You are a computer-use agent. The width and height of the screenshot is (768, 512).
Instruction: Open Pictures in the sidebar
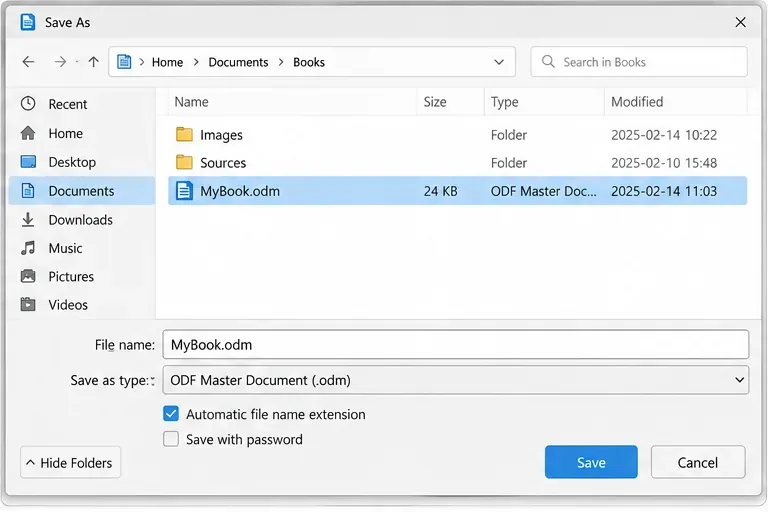pyautogui.click(x=82, y=276)
